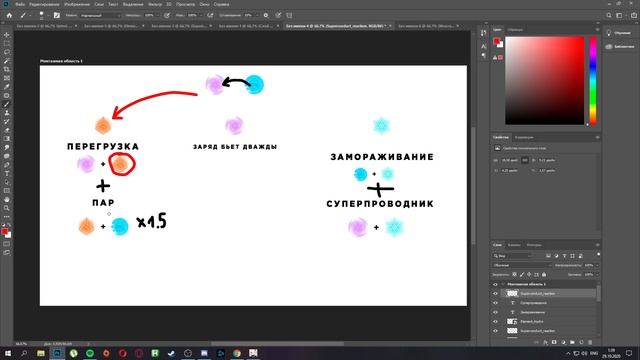
Task: Hide the Суперпроводник text layer
Action: point(496,303)
